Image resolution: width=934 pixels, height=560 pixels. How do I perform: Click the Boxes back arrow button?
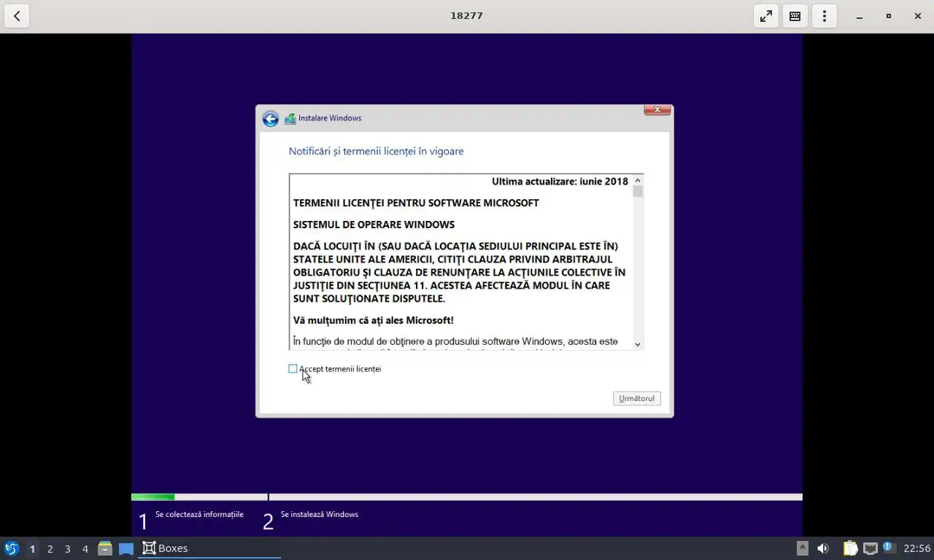(16, 15)
